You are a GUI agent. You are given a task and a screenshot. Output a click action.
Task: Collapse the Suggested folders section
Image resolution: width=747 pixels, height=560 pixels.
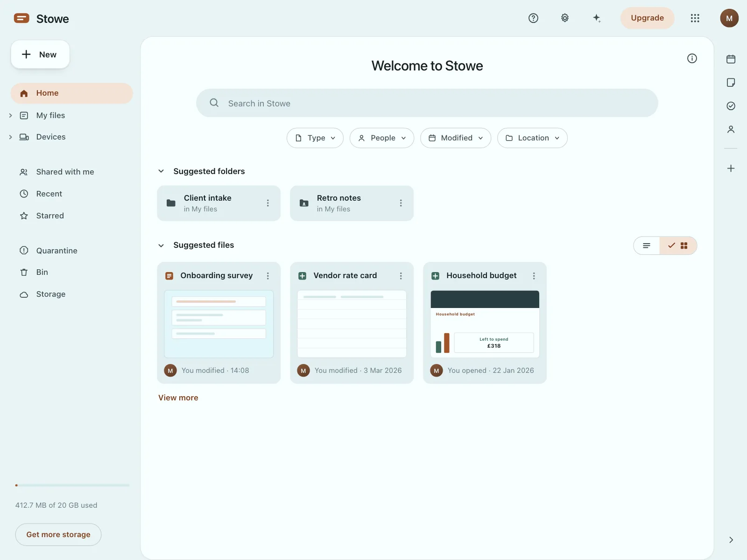point(161,171)
